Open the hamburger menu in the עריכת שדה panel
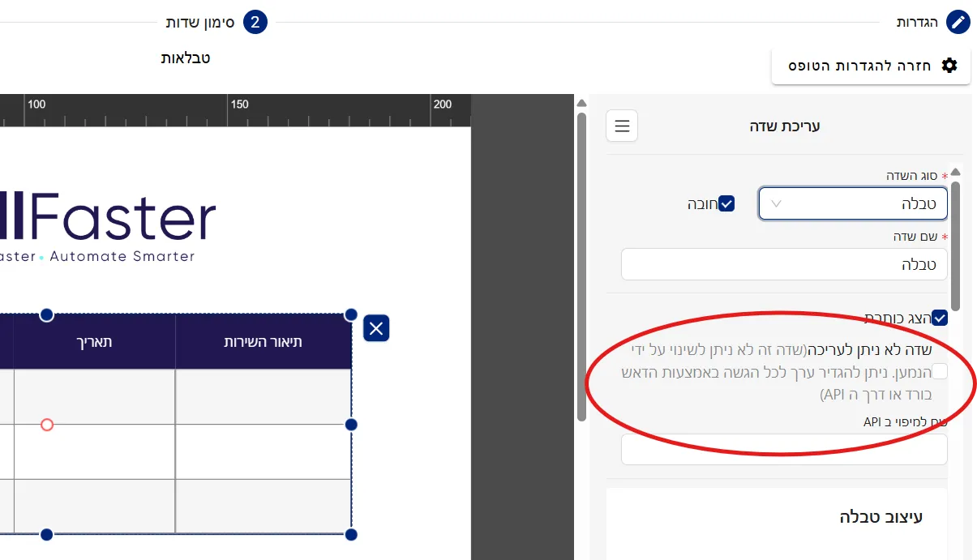This screenshot has width=977, height=560. pyautogui.click(x=621, y=126)
